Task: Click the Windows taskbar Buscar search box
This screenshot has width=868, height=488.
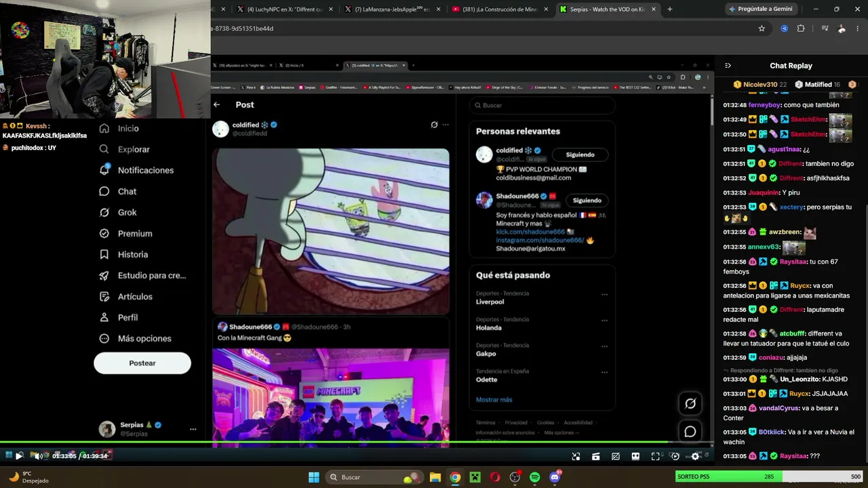Action: 373,477
